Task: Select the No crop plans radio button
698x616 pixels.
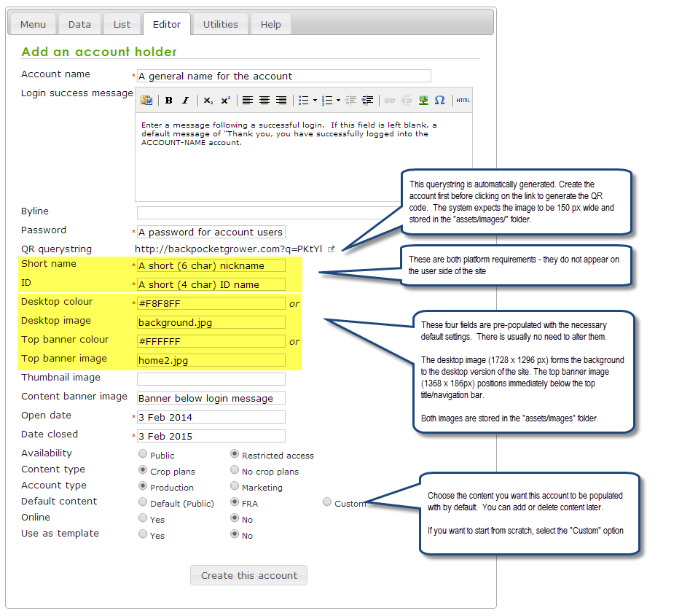Action: click(x=235, y=470)
